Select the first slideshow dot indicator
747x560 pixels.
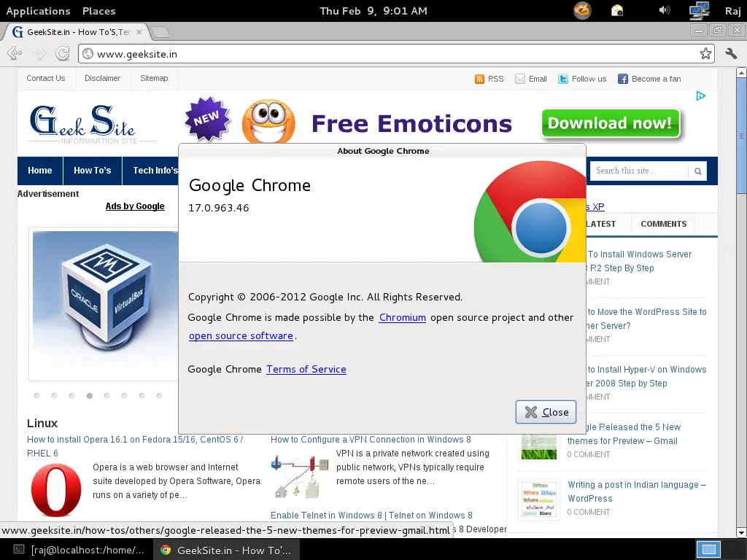click(x=37, y=396)
